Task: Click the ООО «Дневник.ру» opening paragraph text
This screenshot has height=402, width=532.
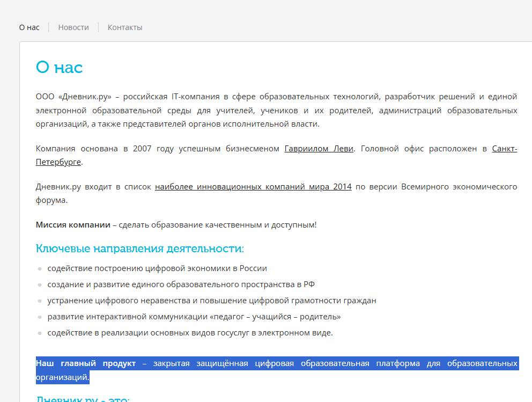Action: (276, 111)
